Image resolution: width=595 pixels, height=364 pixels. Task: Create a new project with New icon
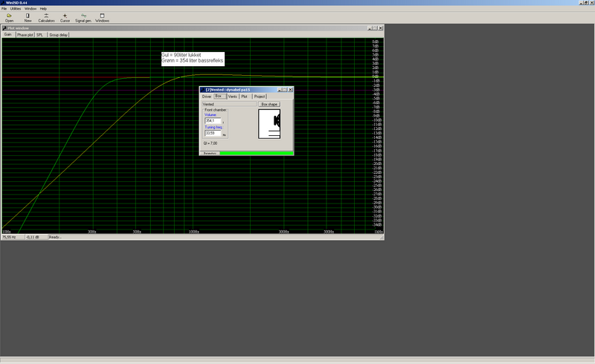point(28,17)
